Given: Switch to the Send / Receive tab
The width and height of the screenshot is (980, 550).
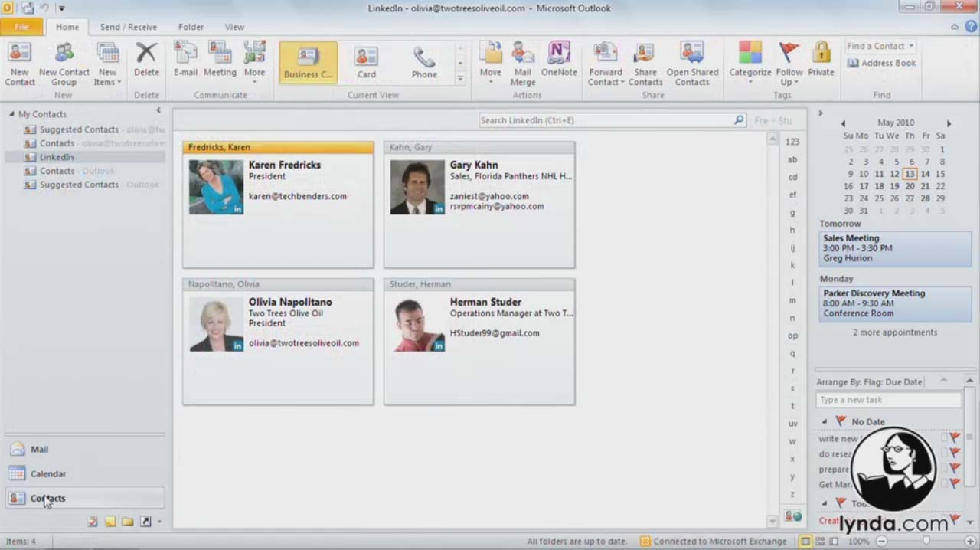Looking at the screenshot, I should click(128, 27).
